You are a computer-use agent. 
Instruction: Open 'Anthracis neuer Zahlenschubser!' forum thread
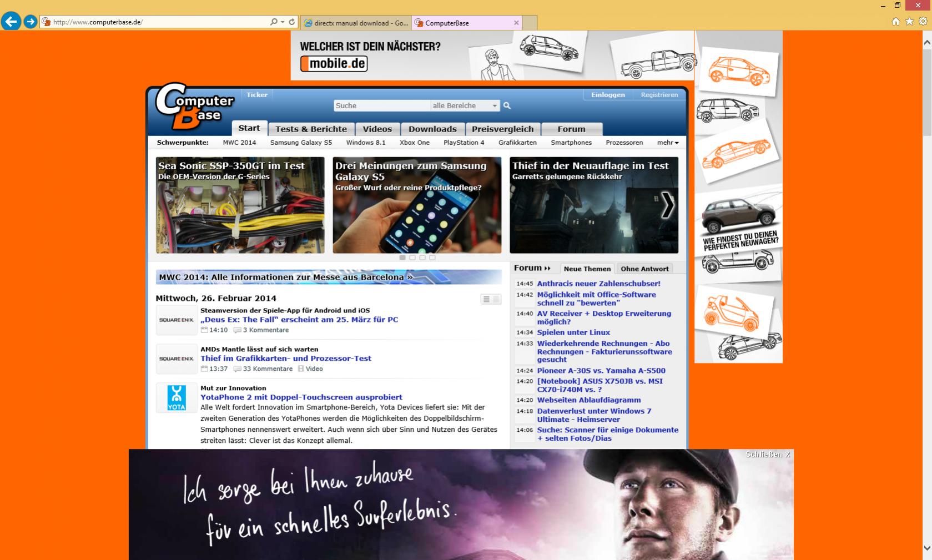coord(598,284)
